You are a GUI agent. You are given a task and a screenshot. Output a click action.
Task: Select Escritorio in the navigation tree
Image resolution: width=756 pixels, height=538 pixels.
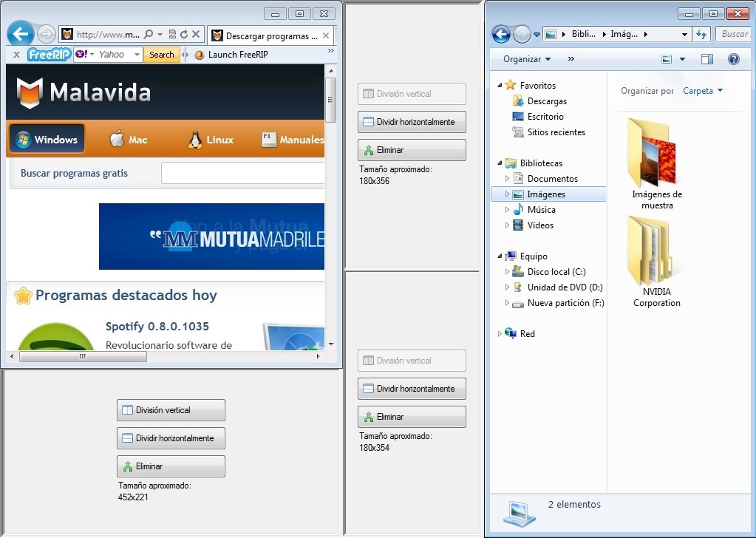(545, 116)
